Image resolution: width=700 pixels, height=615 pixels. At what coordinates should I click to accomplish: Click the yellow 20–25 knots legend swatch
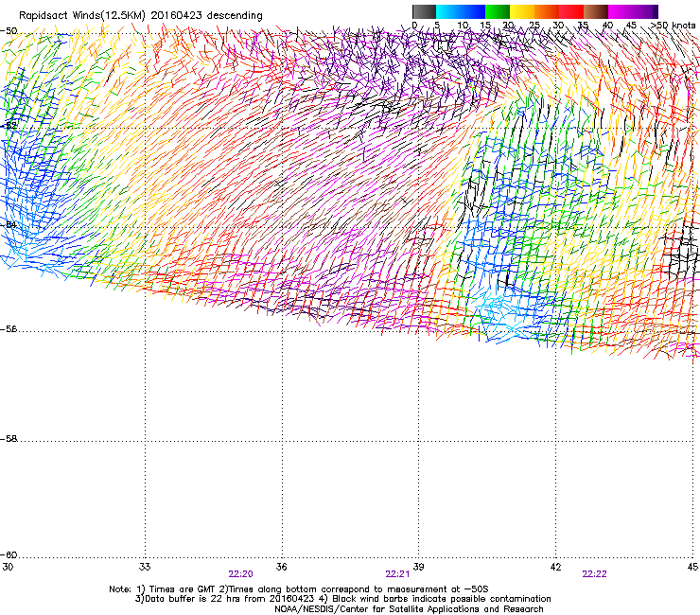tap(522, 11)
